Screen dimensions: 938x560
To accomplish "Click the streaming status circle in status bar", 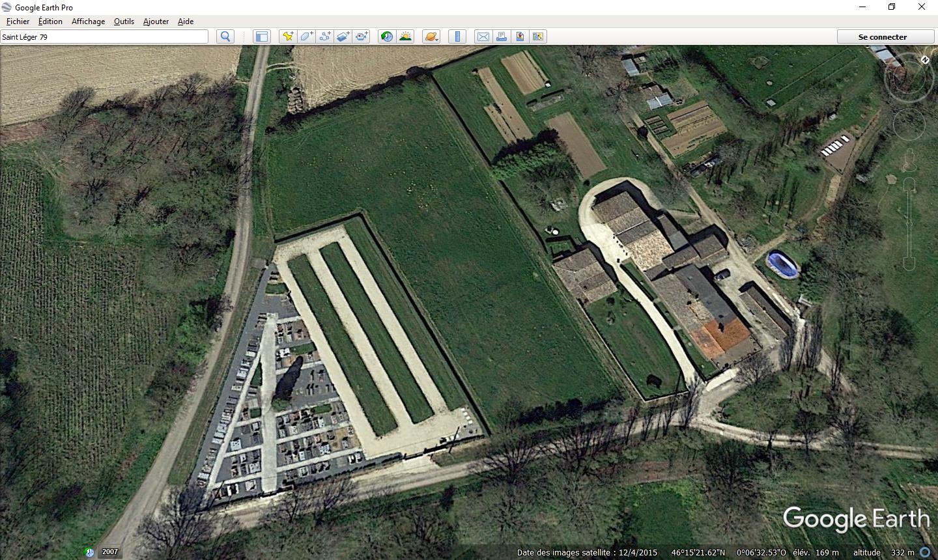I will point(925,552).
